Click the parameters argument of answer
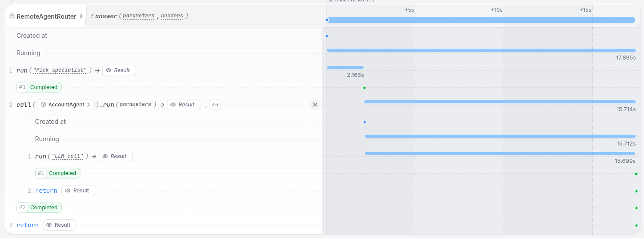Viewport: 644px width, 238px height. point(138,16)
